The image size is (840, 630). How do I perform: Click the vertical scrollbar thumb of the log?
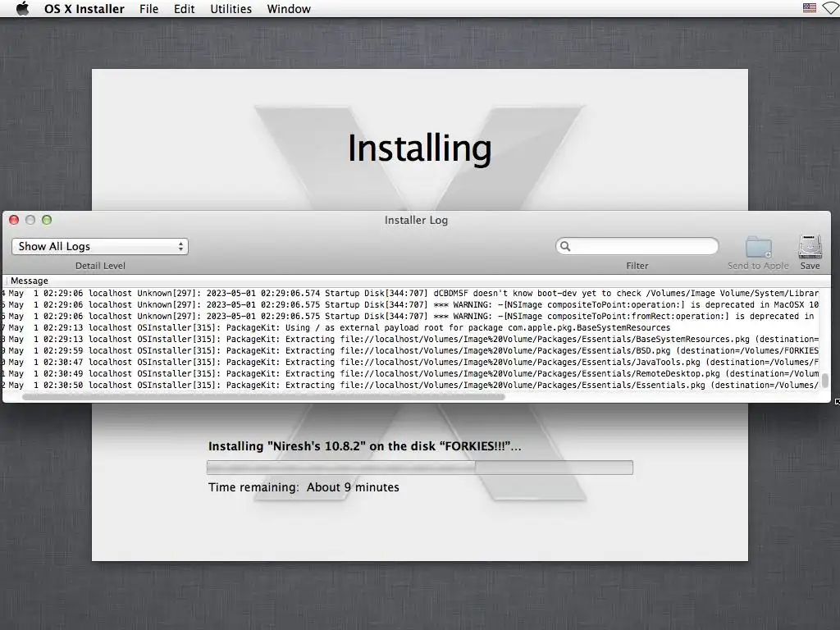pyautogui.click(x=825, y=381)
